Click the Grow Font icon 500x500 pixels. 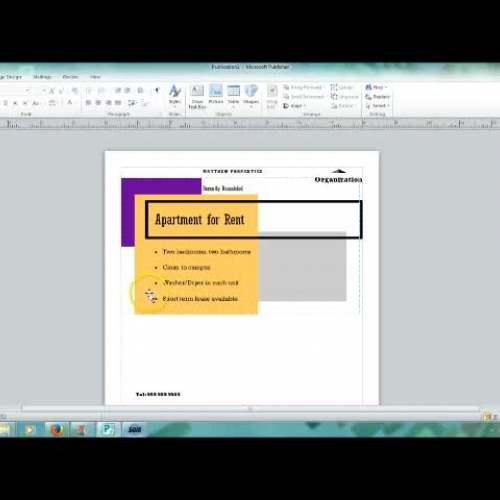pos(52,91)
